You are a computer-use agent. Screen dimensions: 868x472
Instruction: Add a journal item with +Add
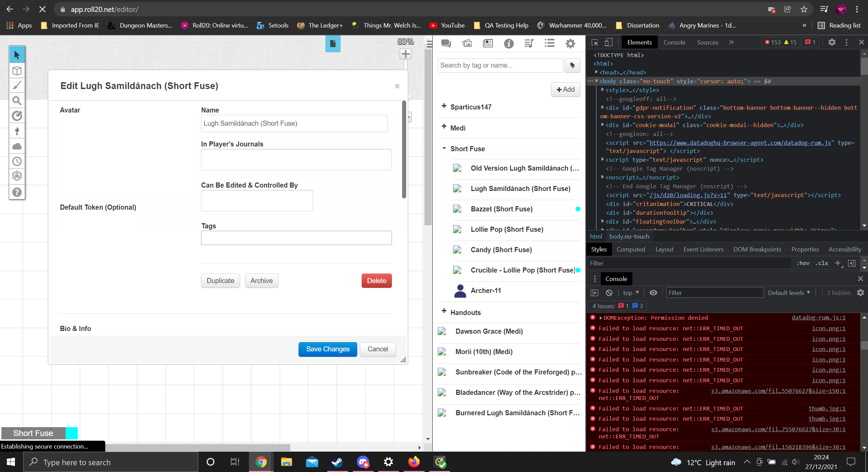(565, 89)
